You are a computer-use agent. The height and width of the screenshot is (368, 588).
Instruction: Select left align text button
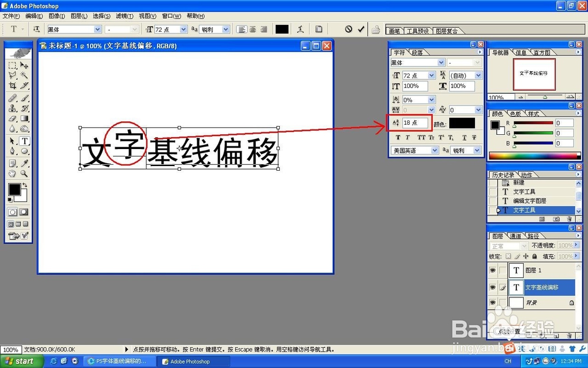tap(242, 29)
